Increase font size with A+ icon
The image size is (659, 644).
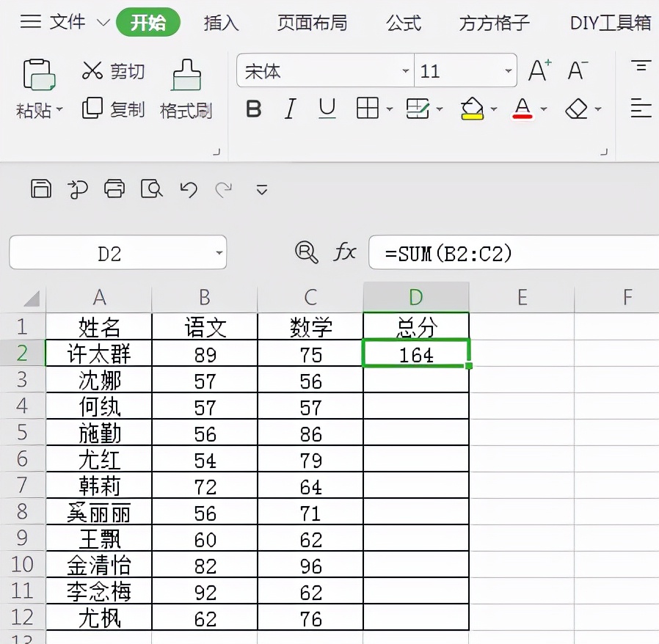coord(539,70)
